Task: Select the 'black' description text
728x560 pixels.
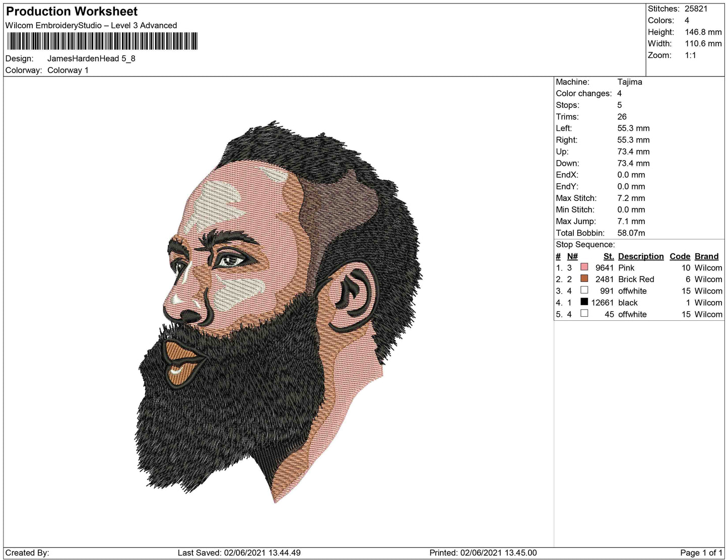Action: (x=628, y=302)
